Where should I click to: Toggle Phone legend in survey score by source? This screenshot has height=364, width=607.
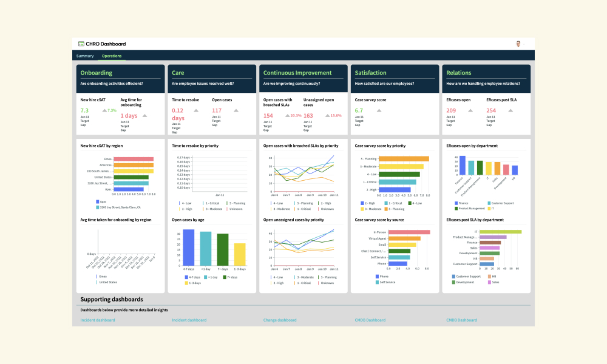(x=382, y=277)
